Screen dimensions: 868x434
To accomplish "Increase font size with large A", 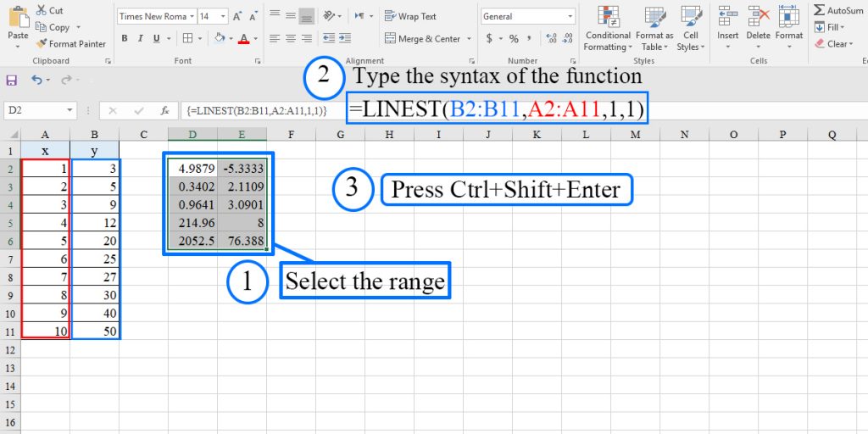I will click(237, 16).
